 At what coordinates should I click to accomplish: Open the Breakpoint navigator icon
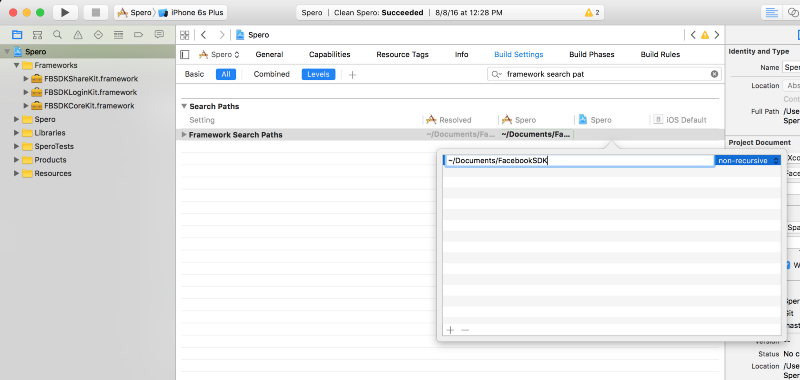(138, 35)
